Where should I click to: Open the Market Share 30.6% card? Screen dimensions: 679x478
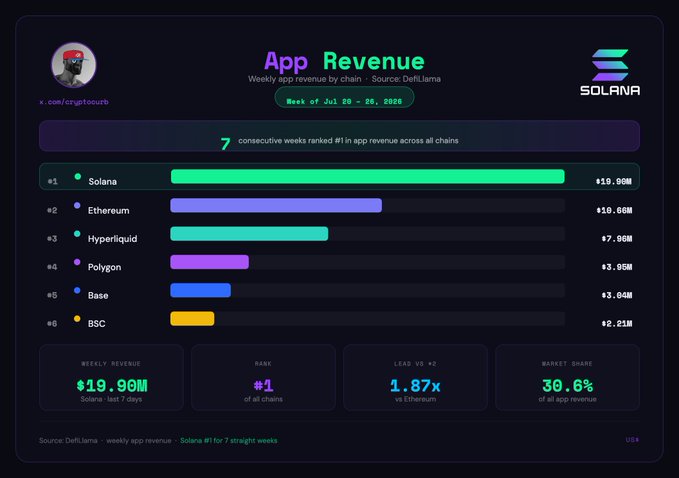click(567, 378)
